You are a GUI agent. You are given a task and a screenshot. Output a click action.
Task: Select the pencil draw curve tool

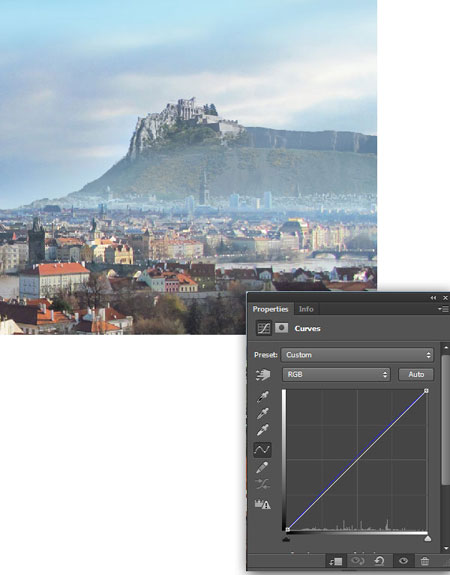pyautogui.click(x=262, y=467)
